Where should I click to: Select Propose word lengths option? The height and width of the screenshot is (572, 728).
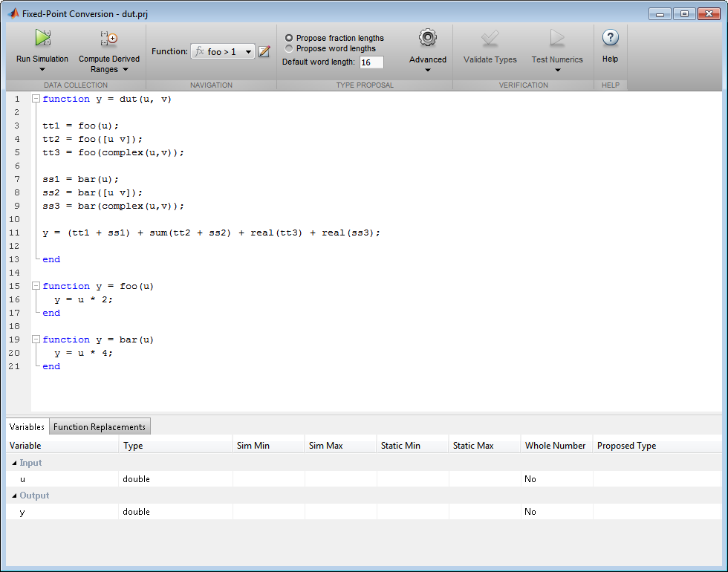click(289, 48)
